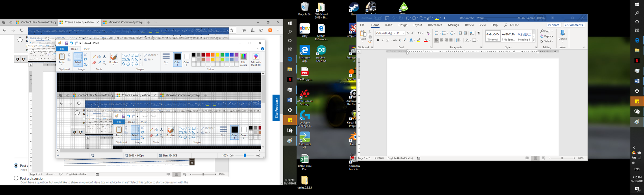Screen dimensions: 644x195
Task: Open the Size dropdown in Paint
Action: (x=166, y=60)
